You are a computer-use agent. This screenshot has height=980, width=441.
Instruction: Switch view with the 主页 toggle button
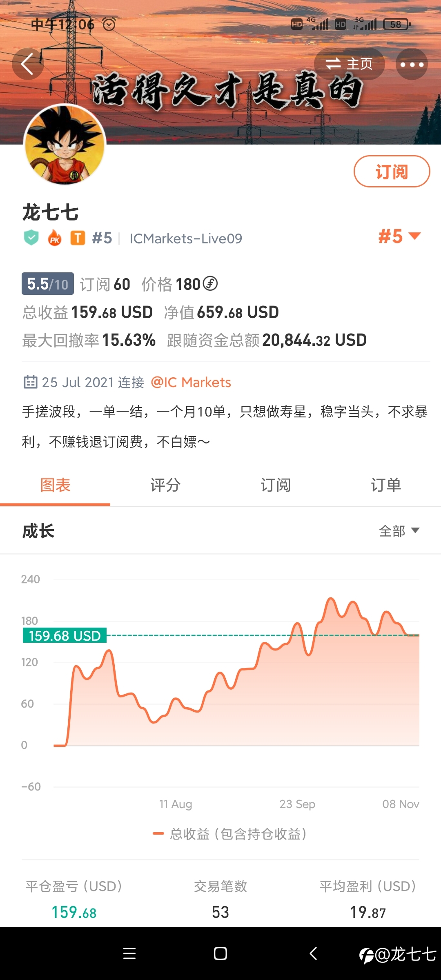(x=350, y=64)
